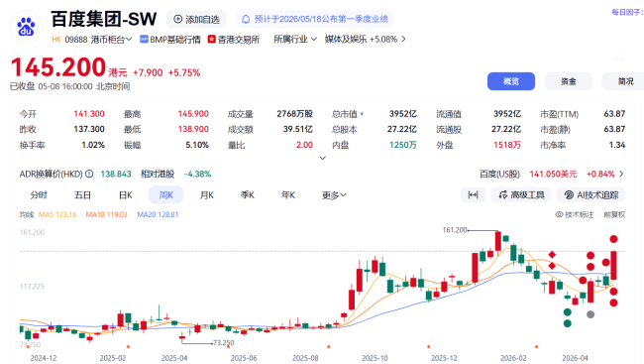Click the ADR price 138.843 value
The image size is (644, 364).
click(x=116, y=174)
